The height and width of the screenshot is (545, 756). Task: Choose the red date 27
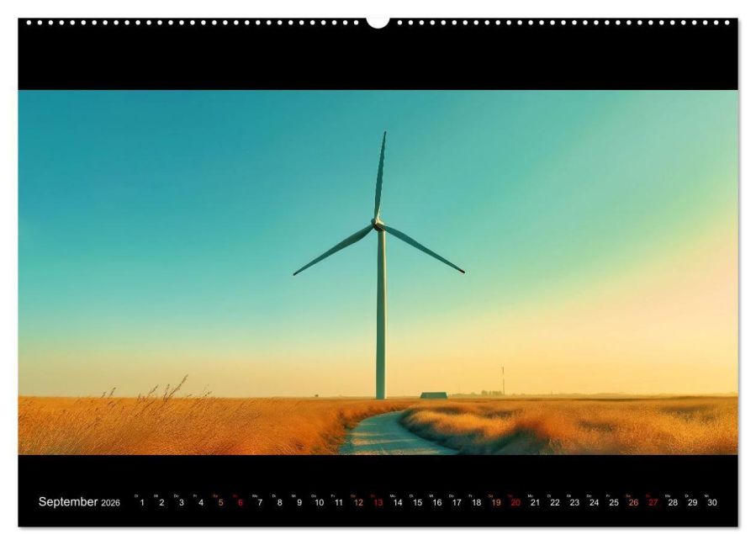tap(653, 503)
